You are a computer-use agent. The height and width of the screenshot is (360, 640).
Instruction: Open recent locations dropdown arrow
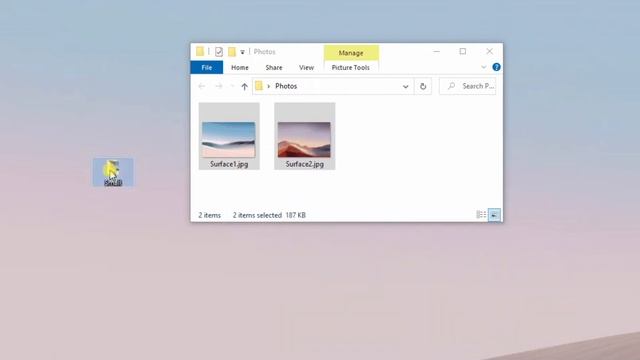tap(232, 86)
